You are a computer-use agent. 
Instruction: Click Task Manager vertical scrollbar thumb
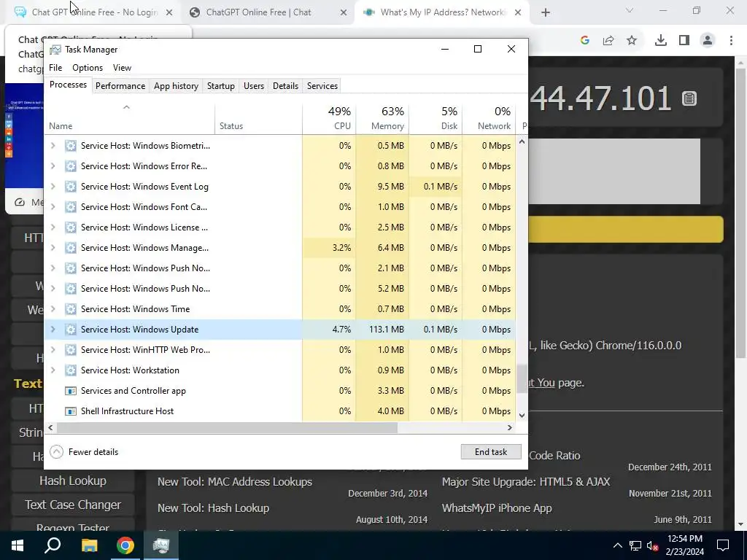522,379
